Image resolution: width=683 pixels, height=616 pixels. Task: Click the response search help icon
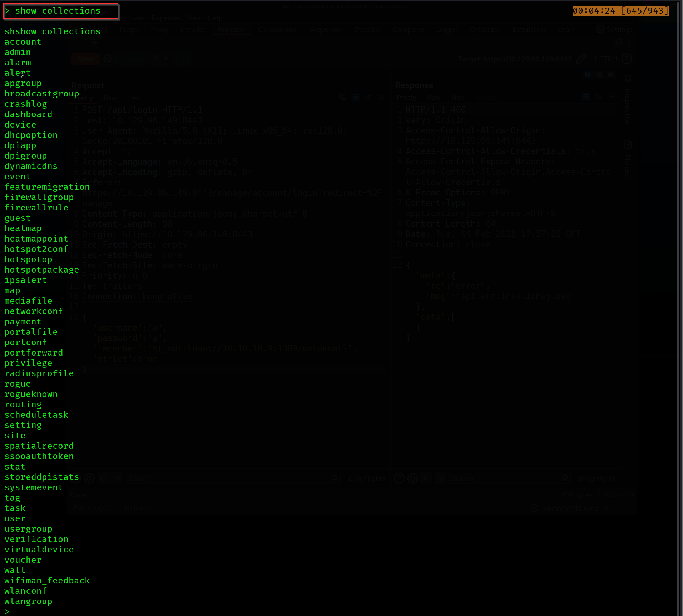(399, 478)
